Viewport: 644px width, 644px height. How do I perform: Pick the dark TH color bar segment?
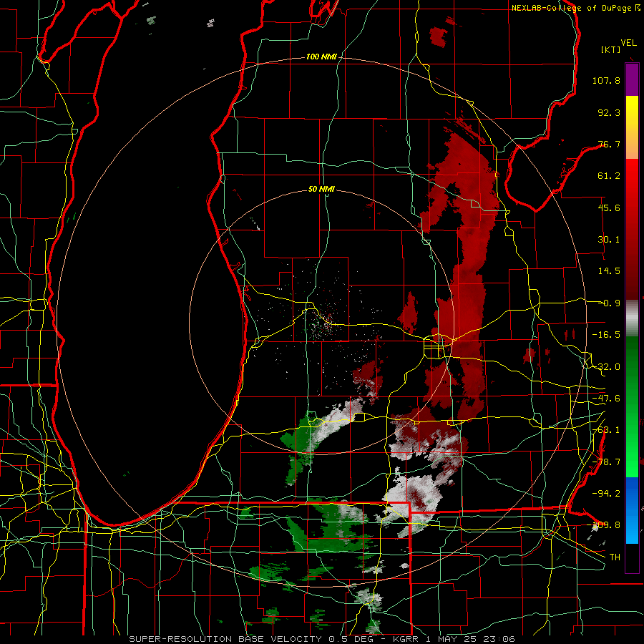(632, 557)
